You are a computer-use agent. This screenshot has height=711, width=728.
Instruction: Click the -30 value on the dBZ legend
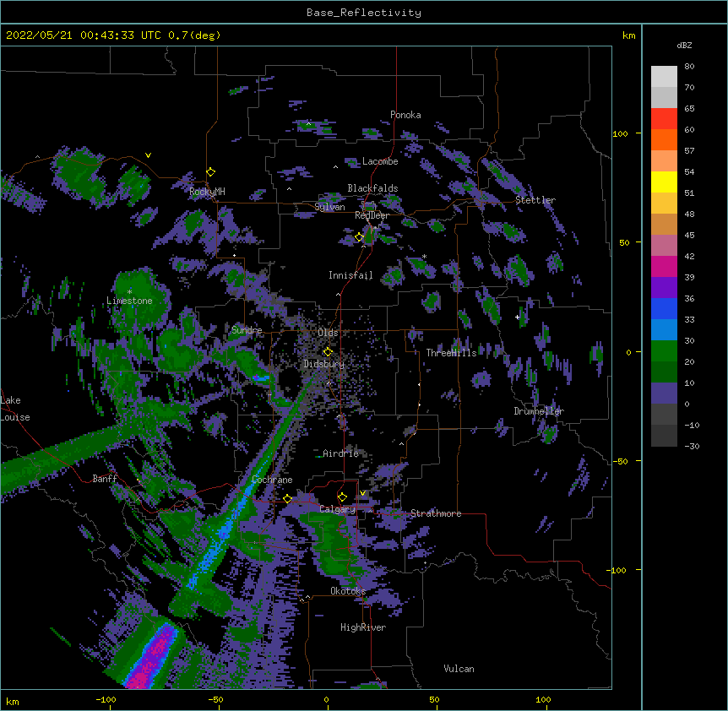click(692, 446)
